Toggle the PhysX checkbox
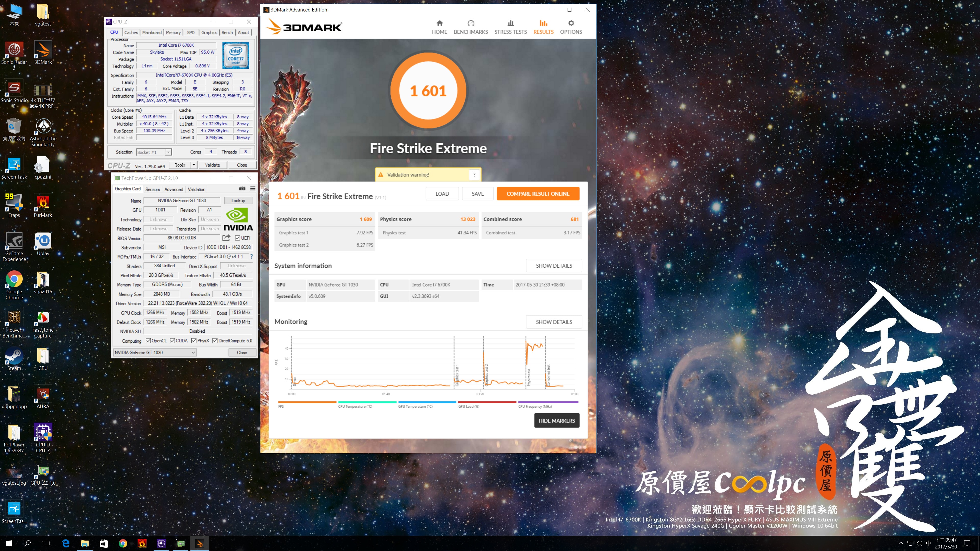Screen dimensions: 980x551 pos(194,341)
